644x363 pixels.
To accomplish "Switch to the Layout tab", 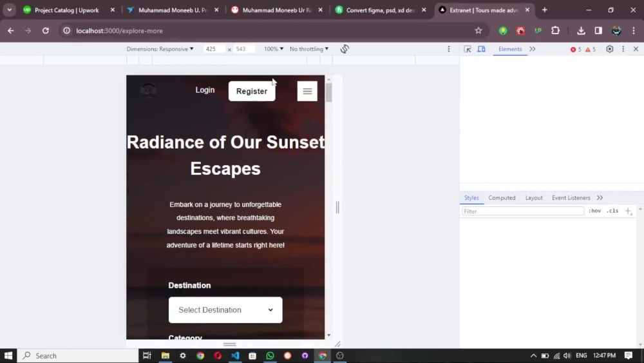I will [x=534, y=198].
